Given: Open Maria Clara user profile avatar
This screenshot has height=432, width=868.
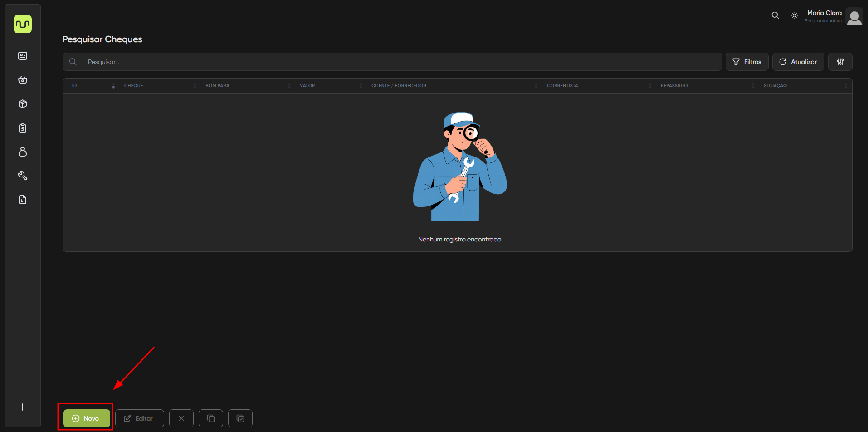Looking at the screenshot, I should [x=854, y=17].
